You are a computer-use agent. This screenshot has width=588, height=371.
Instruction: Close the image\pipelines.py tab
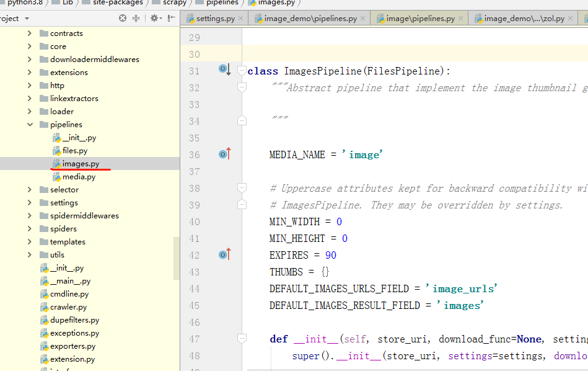(x=460, y=19)
